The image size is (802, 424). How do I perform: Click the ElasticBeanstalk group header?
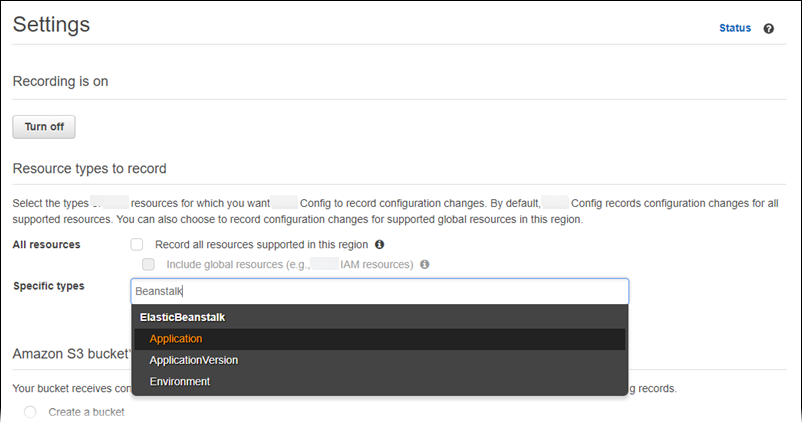coord(182,317)
